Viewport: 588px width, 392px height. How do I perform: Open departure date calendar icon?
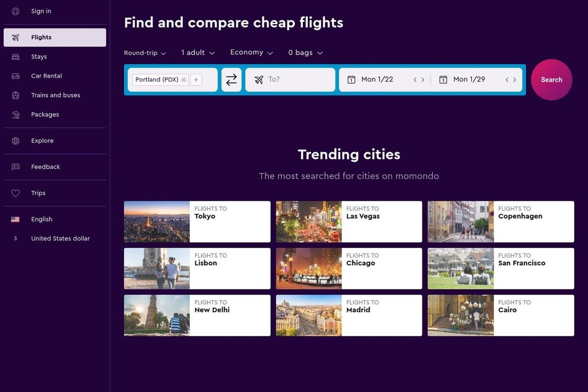click(x=351, y=80)
